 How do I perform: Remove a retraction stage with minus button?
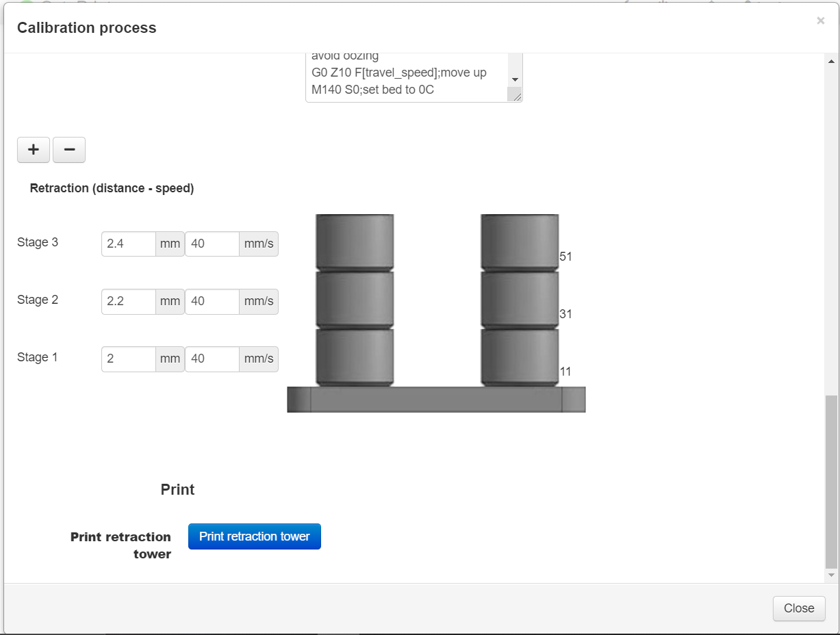[x=69, y=150]
